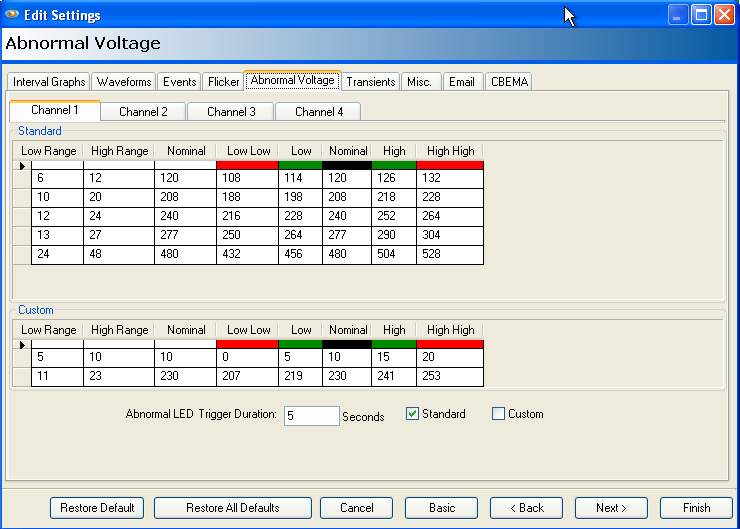Click Standard table red Low Low color cell
The image size is (740, 529).
point(247,165)
